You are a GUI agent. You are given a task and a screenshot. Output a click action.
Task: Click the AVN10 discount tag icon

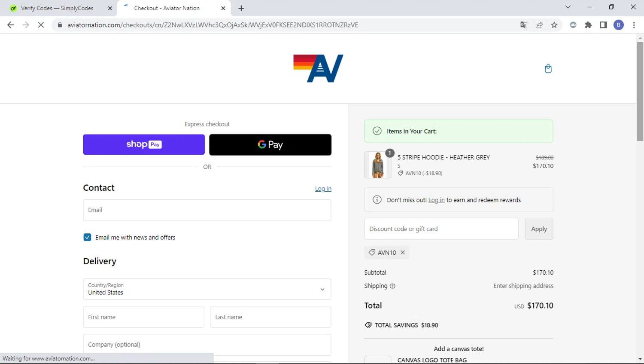point(372,252)
